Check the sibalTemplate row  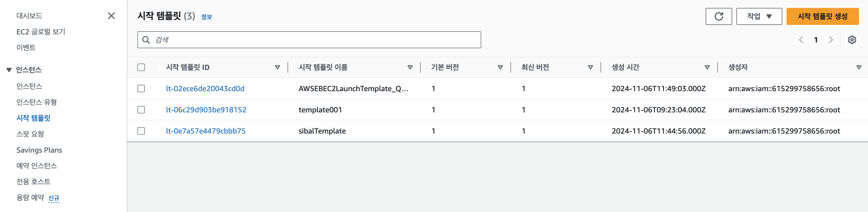(x=141, y=131)
